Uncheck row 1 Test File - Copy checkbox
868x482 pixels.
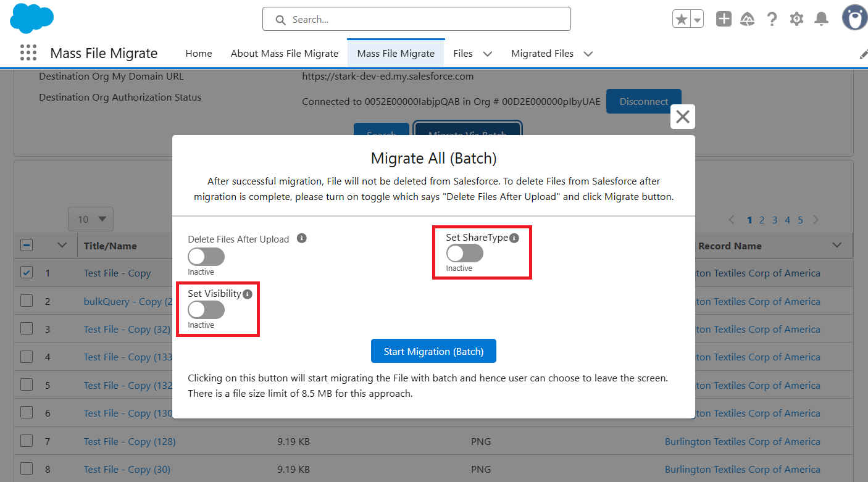27,273
